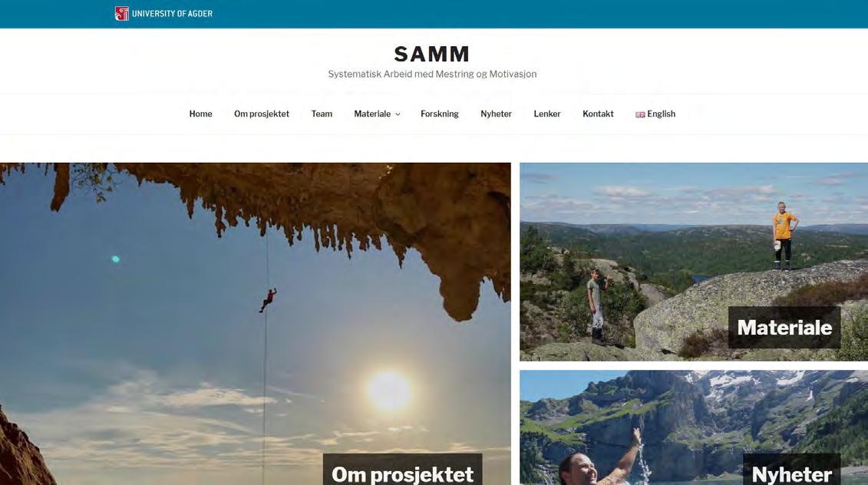Select Materiale in the navigation bar

(372, 114)
